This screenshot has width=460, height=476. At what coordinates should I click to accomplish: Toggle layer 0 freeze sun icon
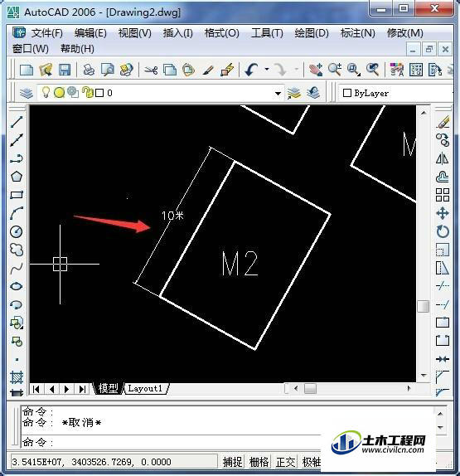point(59,93)
